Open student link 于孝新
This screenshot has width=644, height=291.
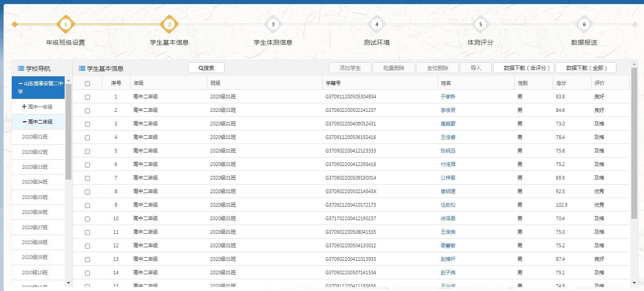click(x=448, y=97)
